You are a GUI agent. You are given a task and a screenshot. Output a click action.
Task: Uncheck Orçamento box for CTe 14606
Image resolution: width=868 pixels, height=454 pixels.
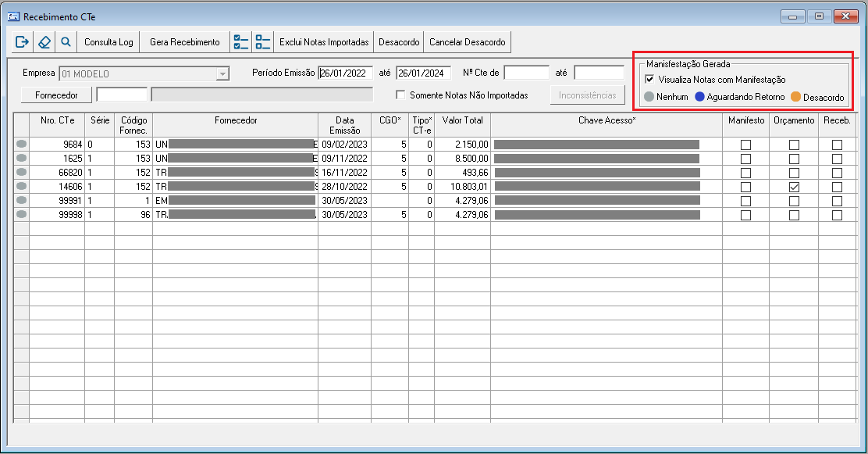click(x=794, y=187)
